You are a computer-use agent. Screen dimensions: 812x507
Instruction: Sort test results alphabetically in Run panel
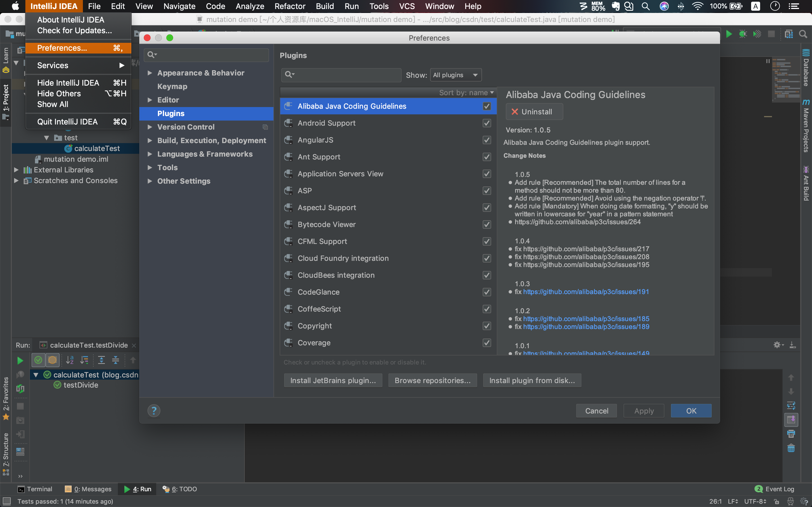tap(70, 360)
